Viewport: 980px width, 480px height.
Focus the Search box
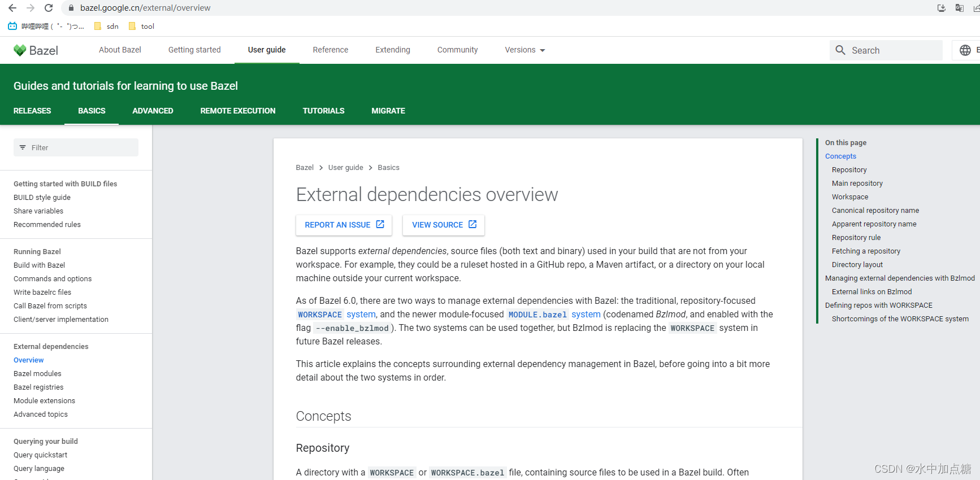tap(886, 50)
